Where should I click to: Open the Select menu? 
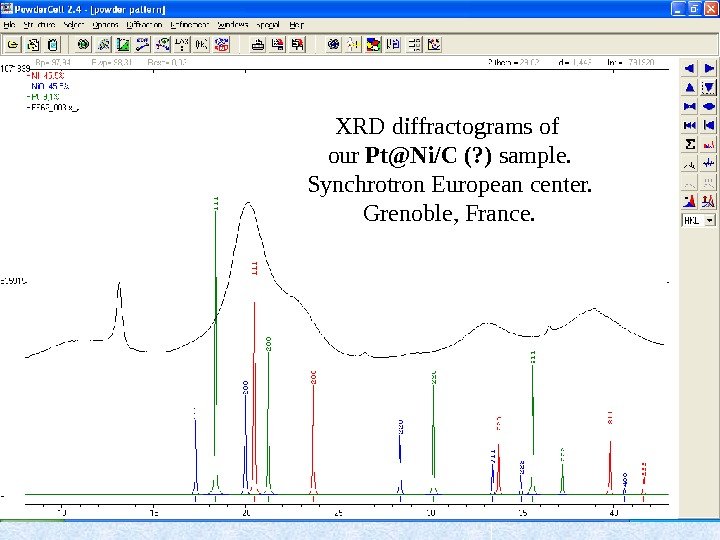tap(73, 25)
